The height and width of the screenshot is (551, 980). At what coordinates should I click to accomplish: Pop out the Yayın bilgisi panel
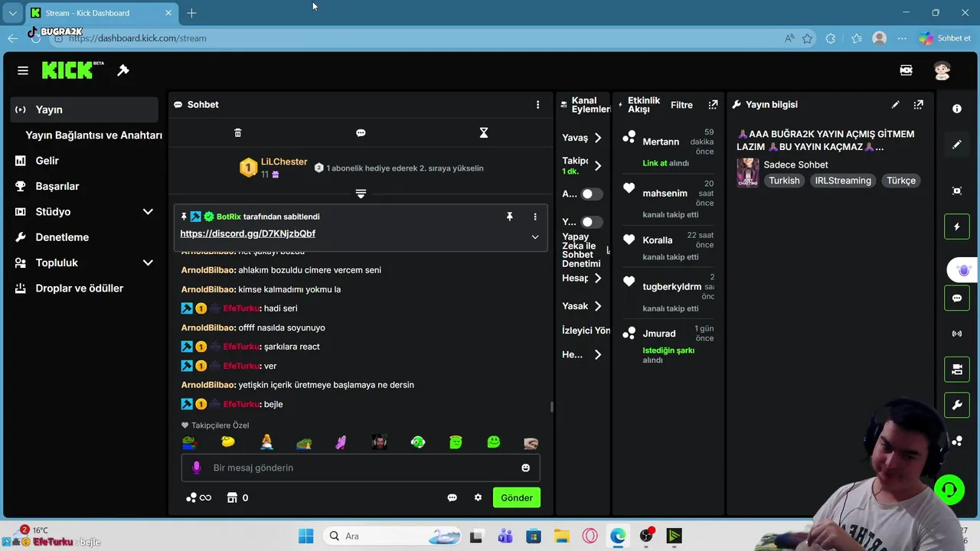point(919,105)
